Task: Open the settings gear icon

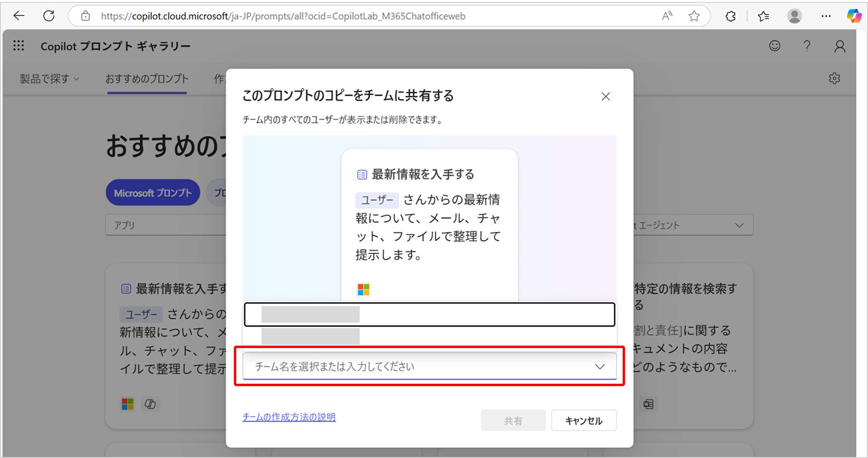Action: pos(834,79)
